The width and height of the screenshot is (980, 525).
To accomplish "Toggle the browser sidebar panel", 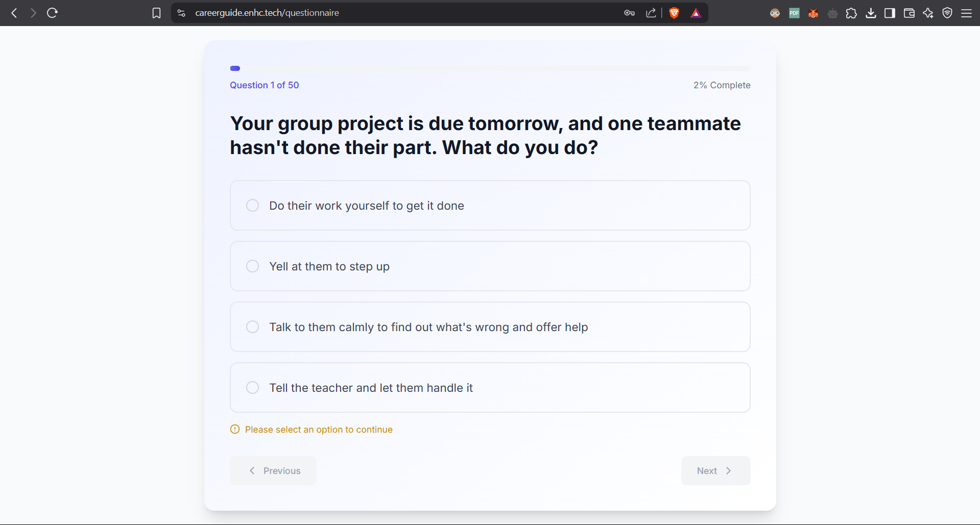I will tap(890, 13).
